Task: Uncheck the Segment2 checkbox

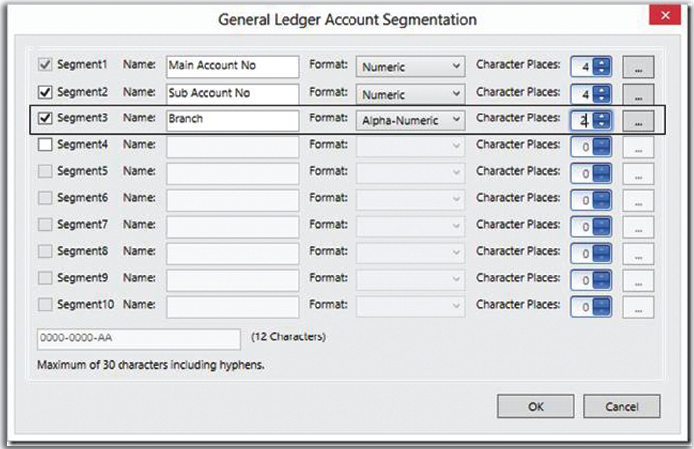Action: (45, 92)
